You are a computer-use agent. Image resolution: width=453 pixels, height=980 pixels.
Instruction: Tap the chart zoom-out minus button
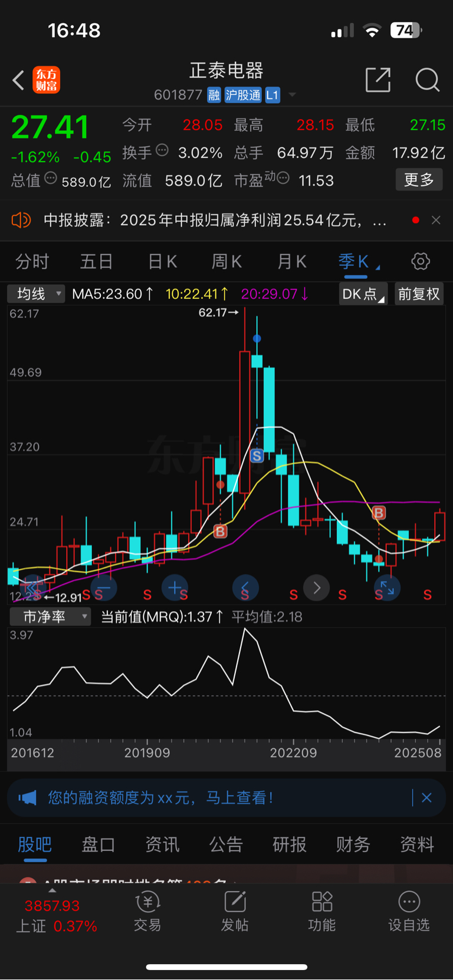tap(103, 588)
